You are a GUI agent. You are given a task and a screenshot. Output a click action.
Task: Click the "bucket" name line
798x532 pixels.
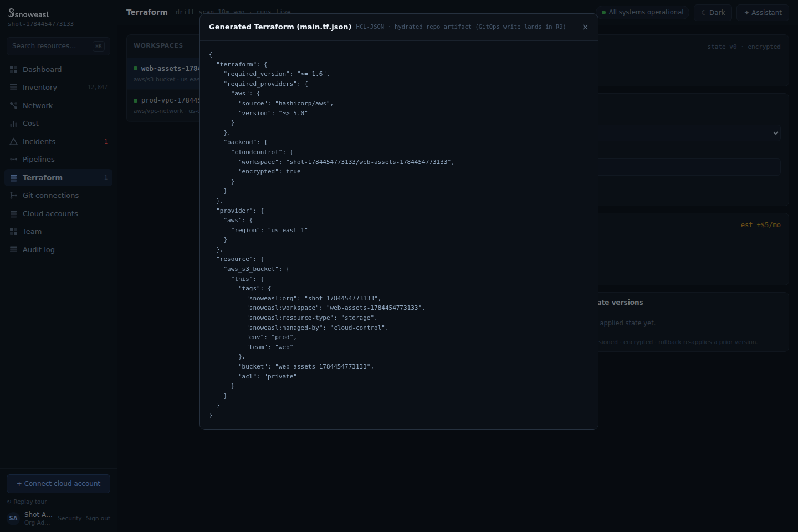tap(306, 367)
